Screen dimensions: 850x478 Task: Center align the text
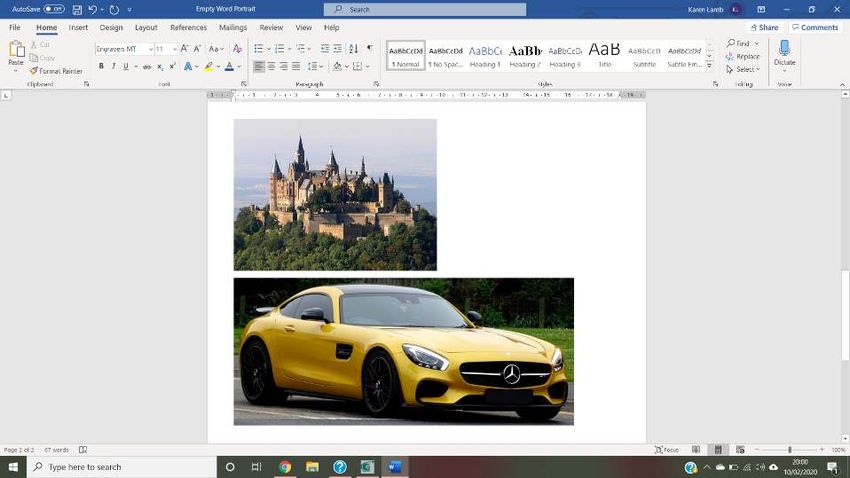(271, 66)
